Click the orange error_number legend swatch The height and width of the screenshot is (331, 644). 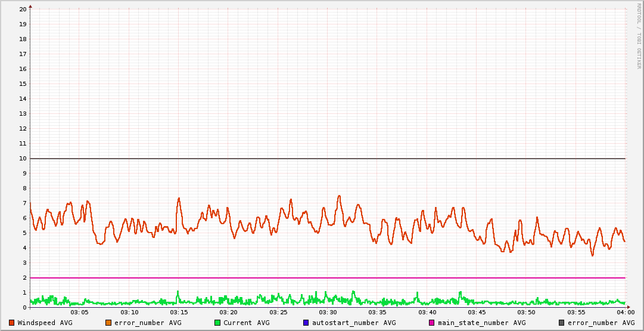coord(108,323)
